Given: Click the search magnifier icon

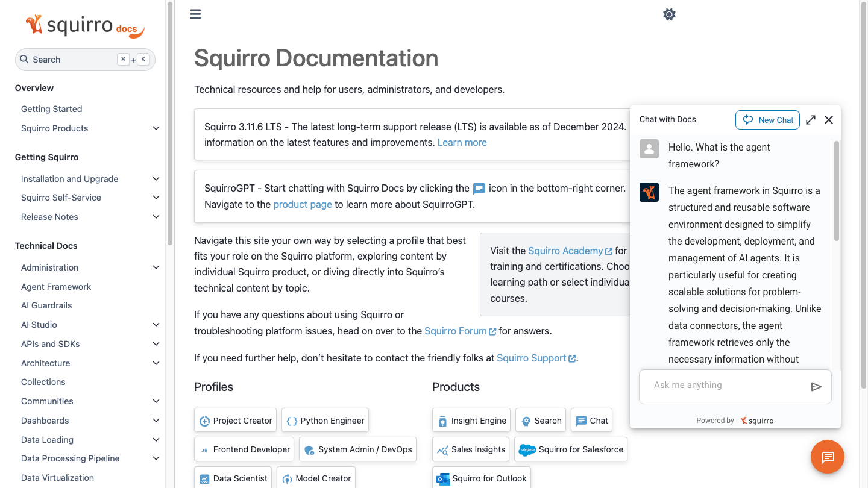Looking at the screenshot, I should click(x=25, y=59).
